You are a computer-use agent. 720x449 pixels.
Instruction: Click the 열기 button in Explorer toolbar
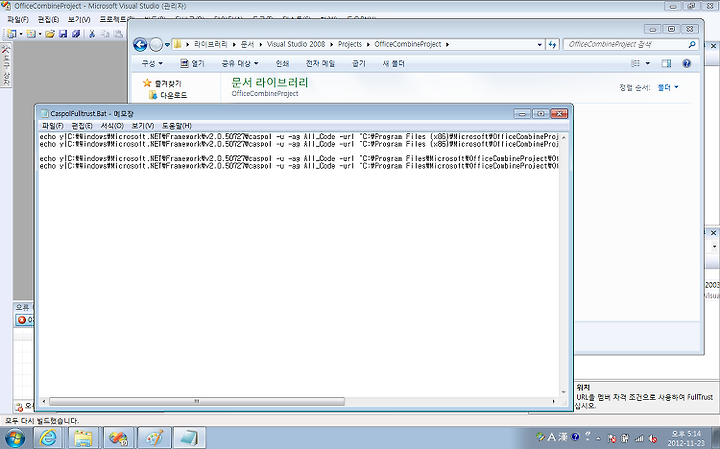[x=192, y=63]
